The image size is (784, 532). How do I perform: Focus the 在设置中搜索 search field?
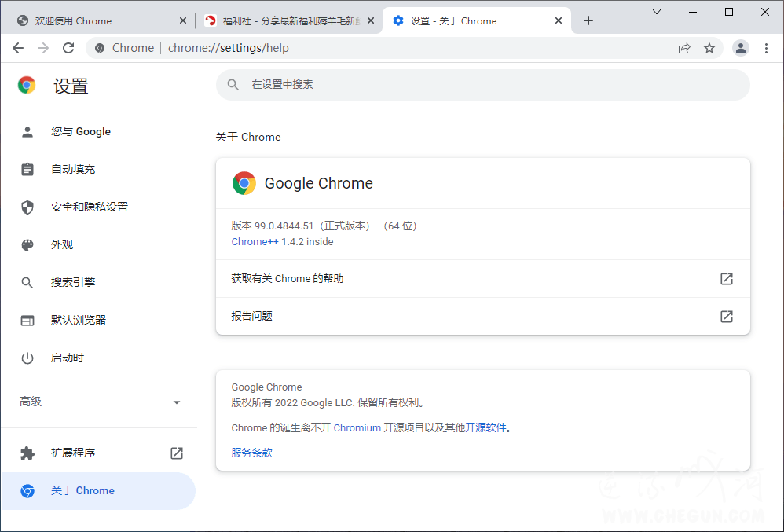point(483,85)
